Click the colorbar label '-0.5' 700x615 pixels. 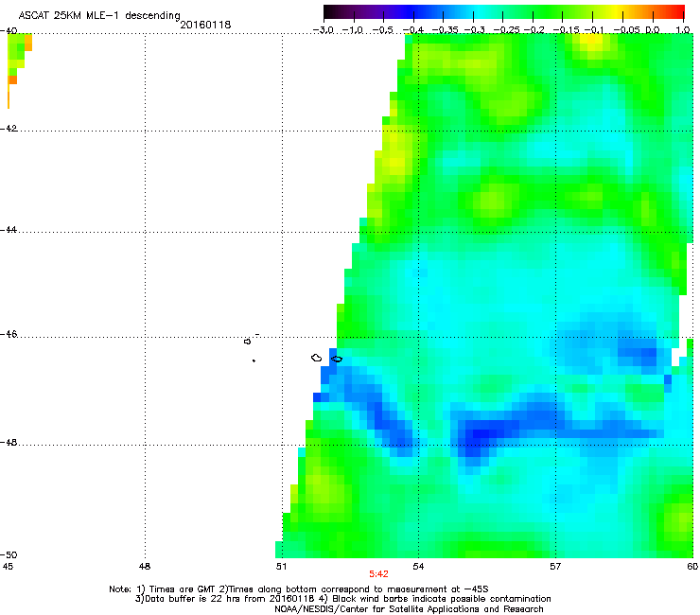[382, 30]
